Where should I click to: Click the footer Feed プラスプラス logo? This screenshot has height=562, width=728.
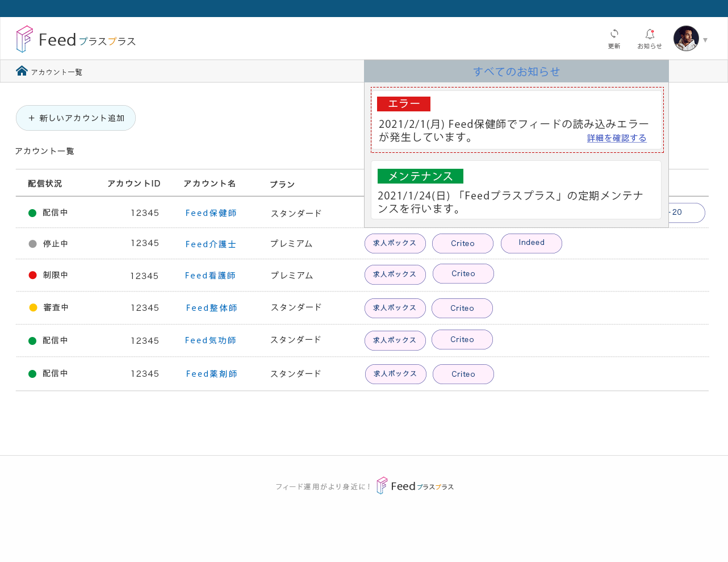[415, 486]
